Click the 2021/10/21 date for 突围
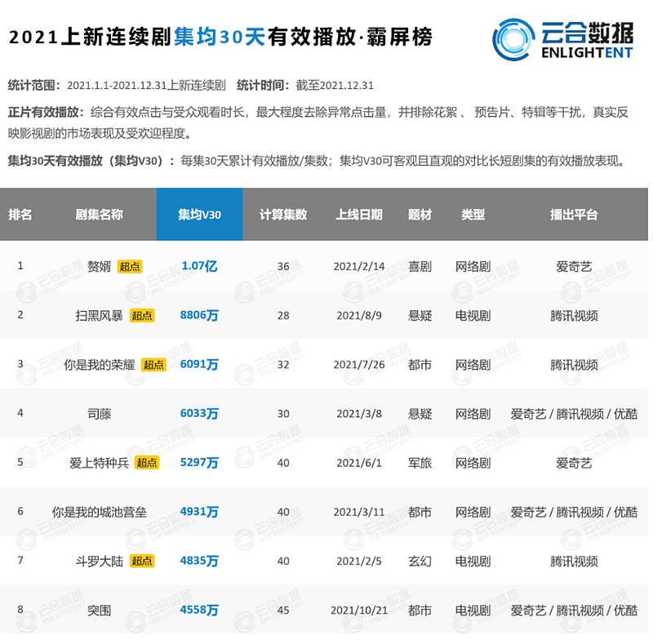This screenshot has height=644, width=653. point(359,611)
